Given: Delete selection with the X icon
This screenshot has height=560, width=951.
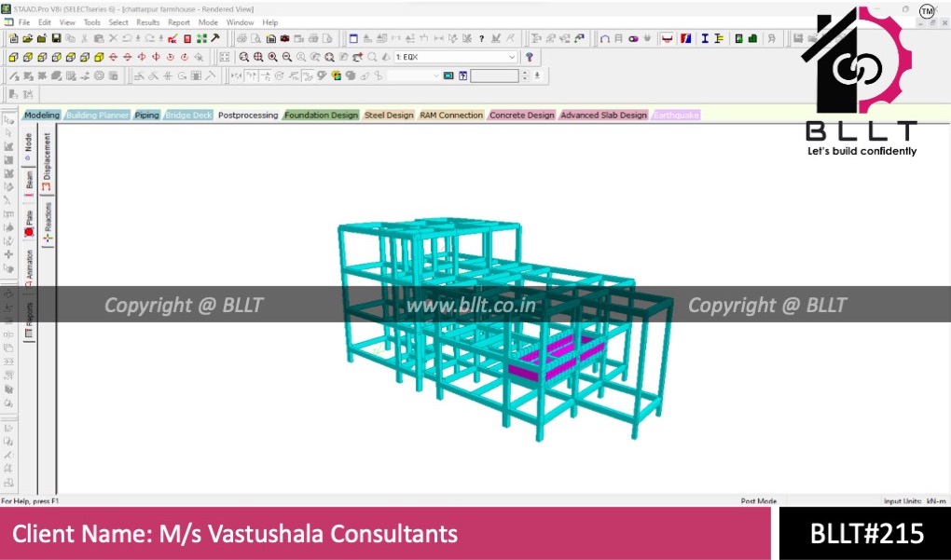Looking at the screenshot, I should click(x=113, y=38).
